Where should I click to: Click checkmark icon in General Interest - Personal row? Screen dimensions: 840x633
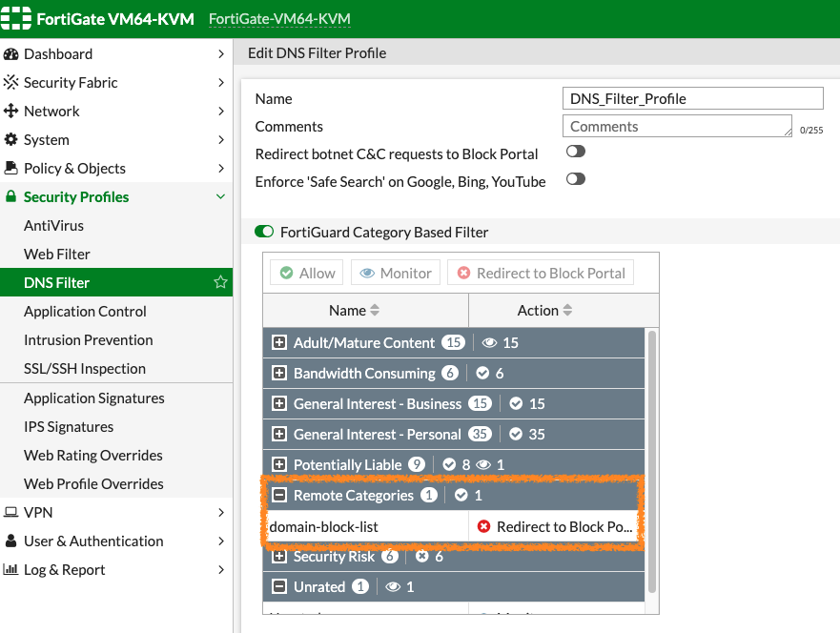[516, 435]
